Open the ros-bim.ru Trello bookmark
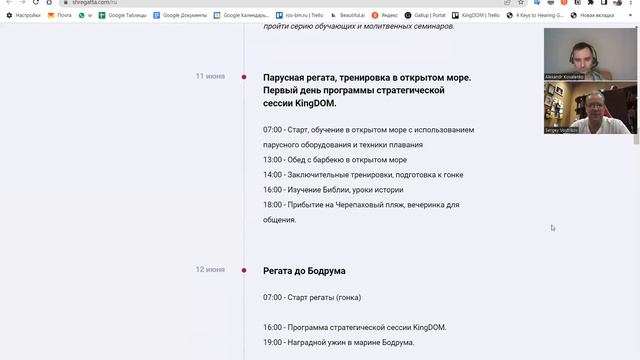Image resolution: width=640 pixels, height=360 pixels. (x=300, y=15)
